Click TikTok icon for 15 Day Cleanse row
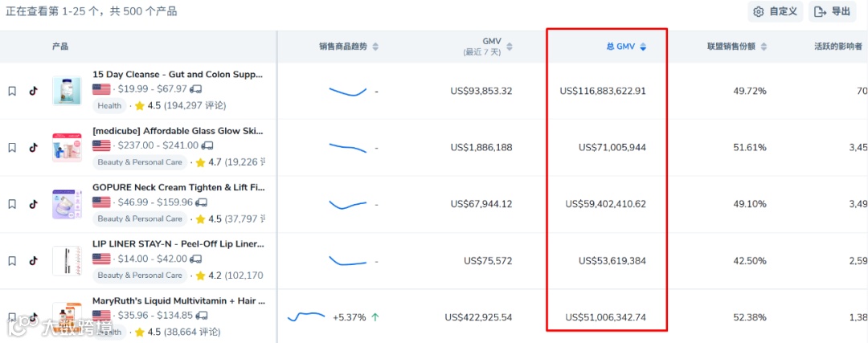The height and width of the screenshot is (343, 868). [33, 92]
